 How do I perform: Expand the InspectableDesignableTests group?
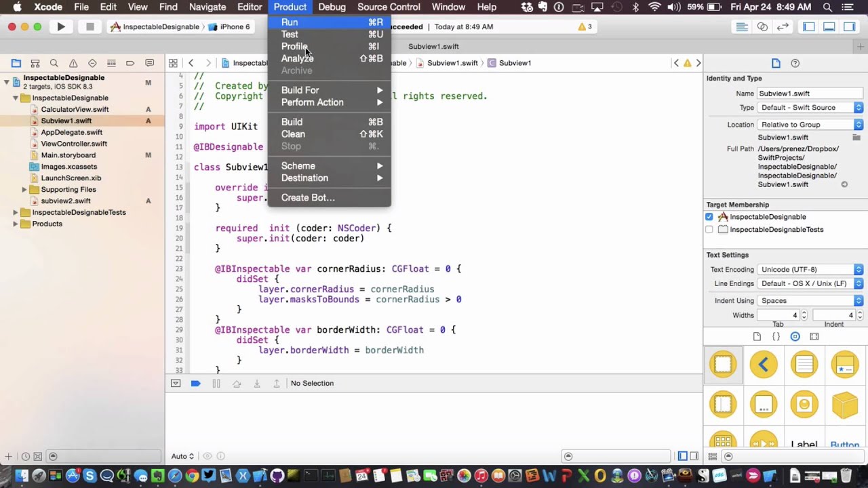[x=16, y=213]
